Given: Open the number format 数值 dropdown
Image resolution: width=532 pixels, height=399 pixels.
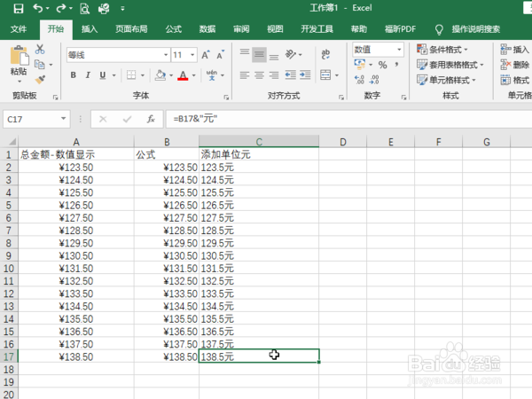Looking at the screenshot, I should [x=399, y=50].
